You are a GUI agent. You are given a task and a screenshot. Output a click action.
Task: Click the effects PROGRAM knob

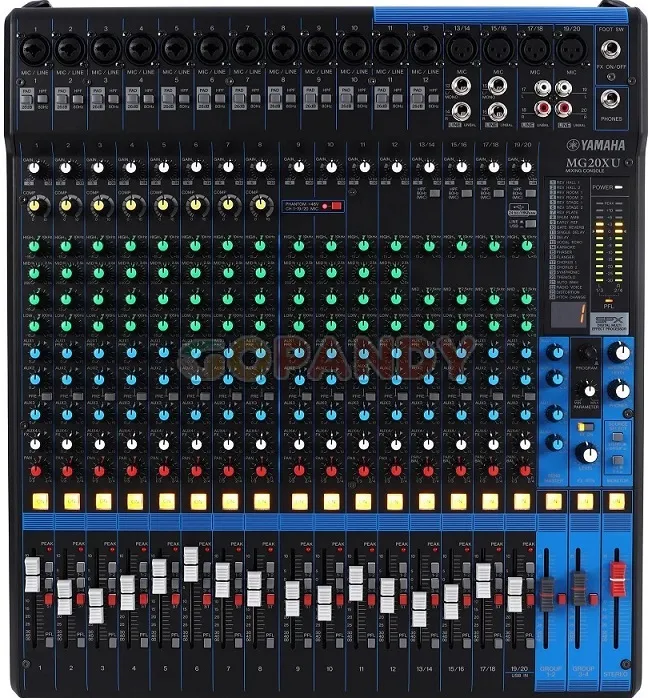pos(587,352)
